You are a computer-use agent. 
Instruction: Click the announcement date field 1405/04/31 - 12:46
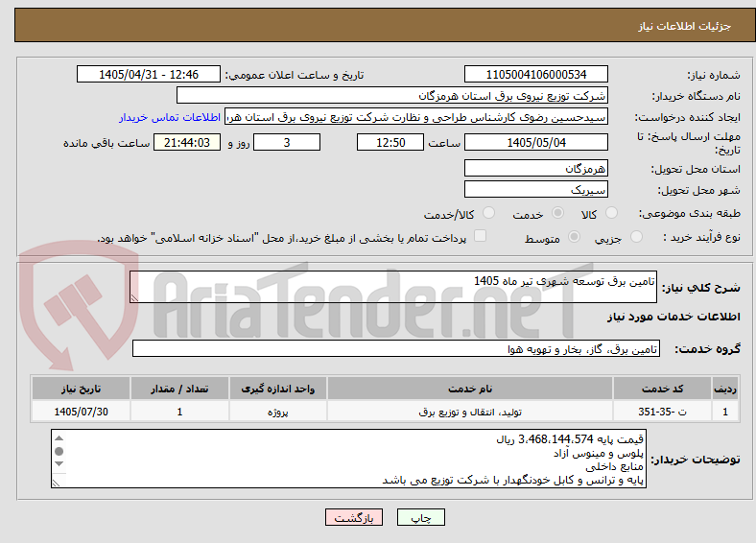[149, 74]
